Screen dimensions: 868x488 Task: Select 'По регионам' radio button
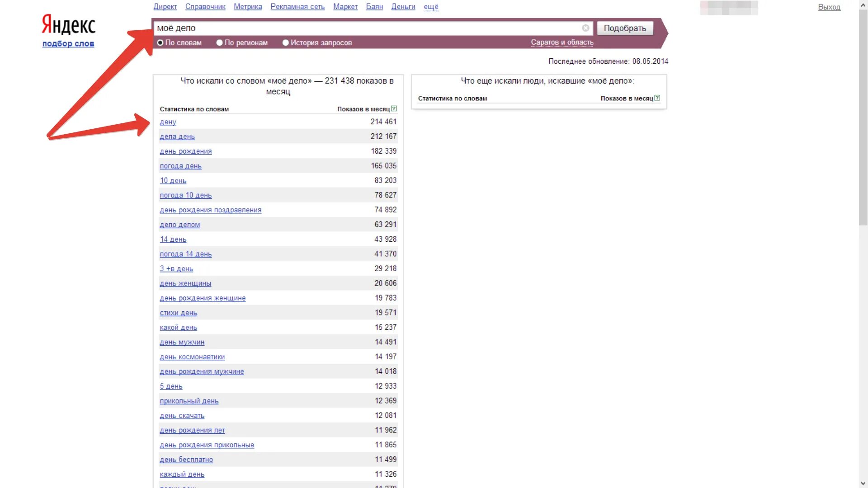[x=219, y=43]
